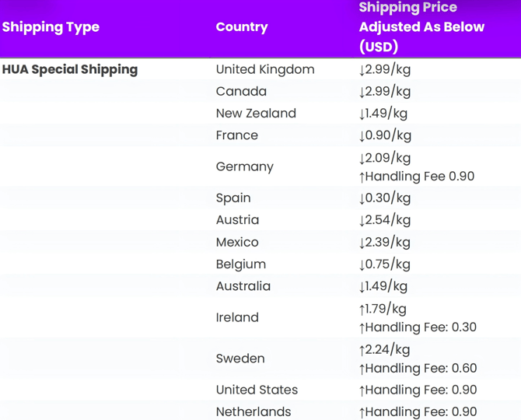Select the Spain price ↓0.30/kg
Screen dimensions: 521x420
(x=384, y=198)
